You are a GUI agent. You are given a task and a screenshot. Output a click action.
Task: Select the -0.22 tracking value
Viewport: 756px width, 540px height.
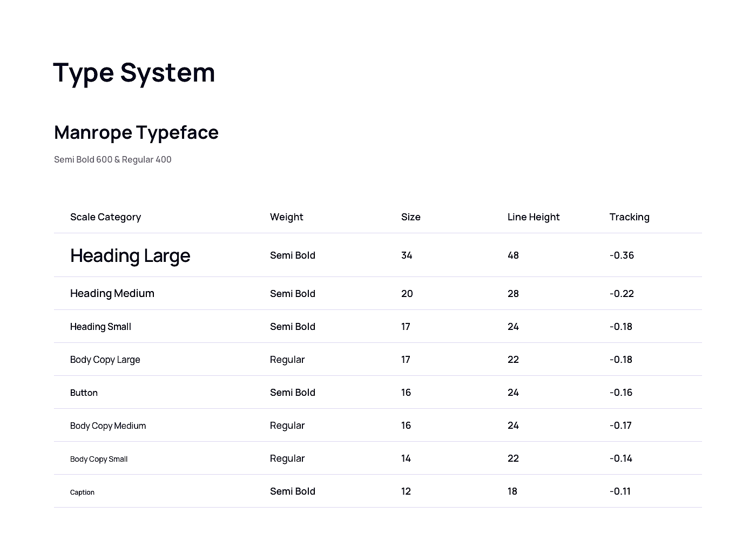[622, 294]
